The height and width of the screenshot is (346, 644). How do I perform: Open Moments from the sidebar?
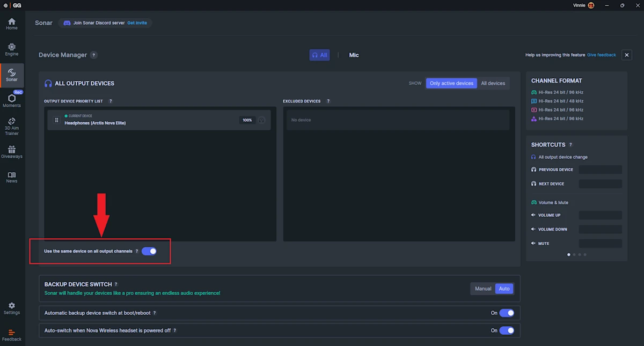[11, 100]
